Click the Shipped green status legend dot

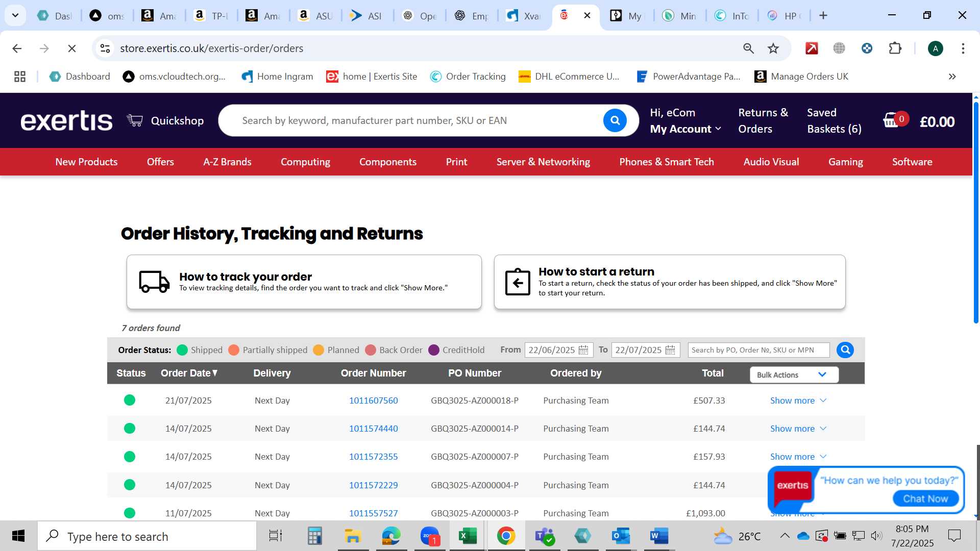[182, 350]
